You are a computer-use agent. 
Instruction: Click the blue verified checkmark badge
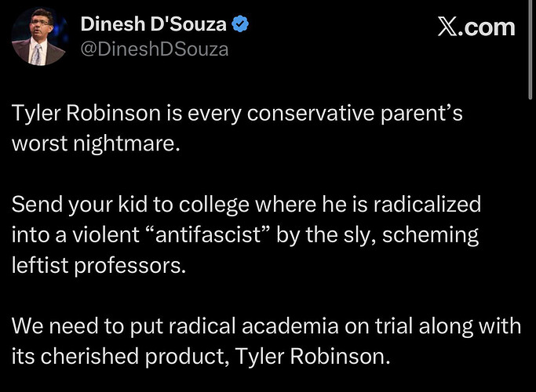coord(241,26)
